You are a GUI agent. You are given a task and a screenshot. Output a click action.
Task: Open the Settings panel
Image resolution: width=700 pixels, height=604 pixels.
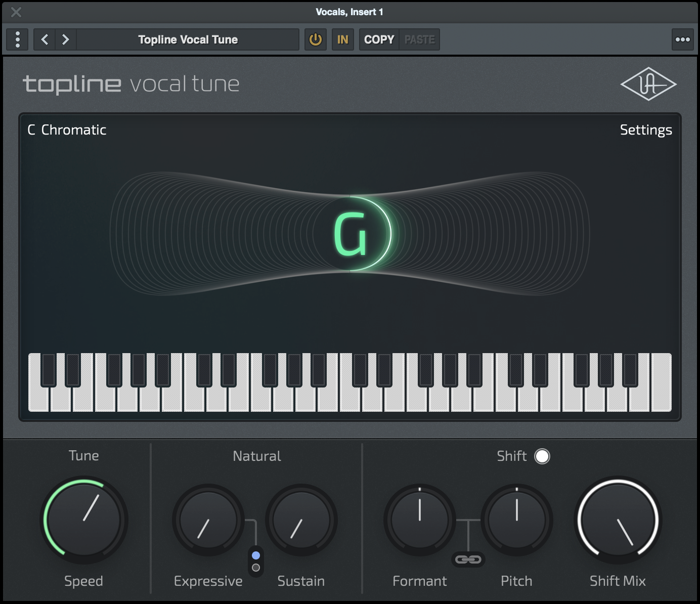click(x=646, y=130)
